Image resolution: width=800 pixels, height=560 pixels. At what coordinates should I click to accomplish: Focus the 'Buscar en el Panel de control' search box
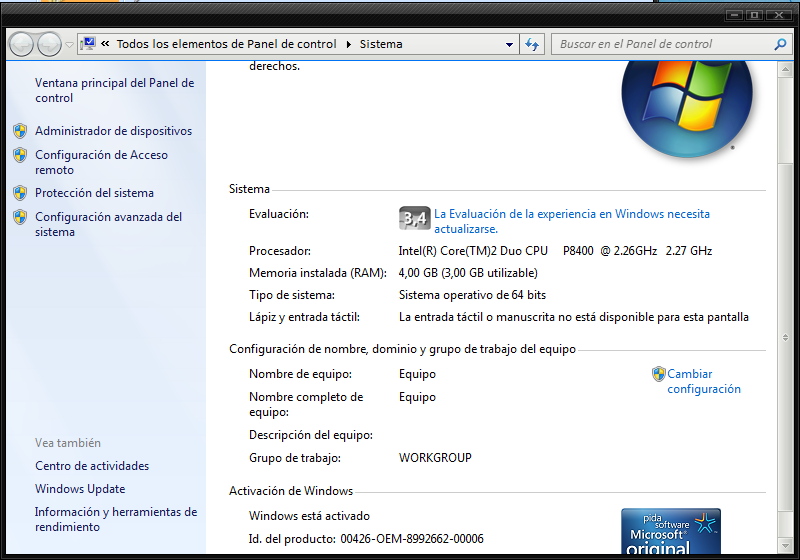click(669, 44)
